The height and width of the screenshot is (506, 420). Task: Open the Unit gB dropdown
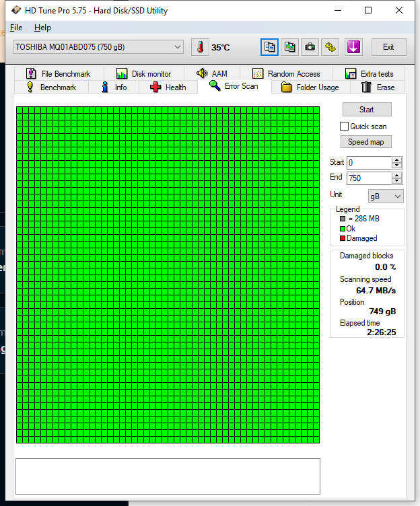click(x=386, y=196)
